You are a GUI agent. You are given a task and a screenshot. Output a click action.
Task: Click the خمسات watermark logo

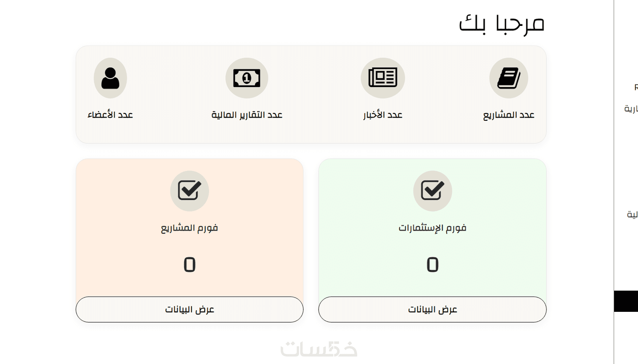(319, 349)
